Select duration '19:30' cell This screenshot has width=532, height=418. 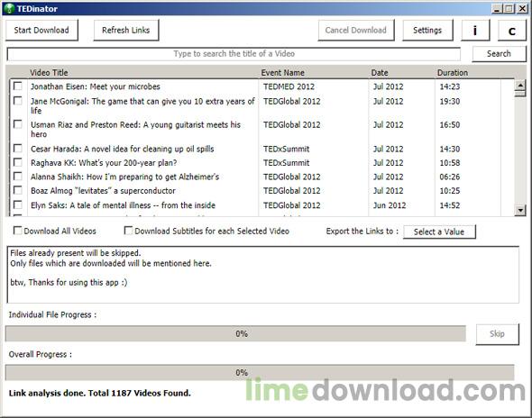450,102
